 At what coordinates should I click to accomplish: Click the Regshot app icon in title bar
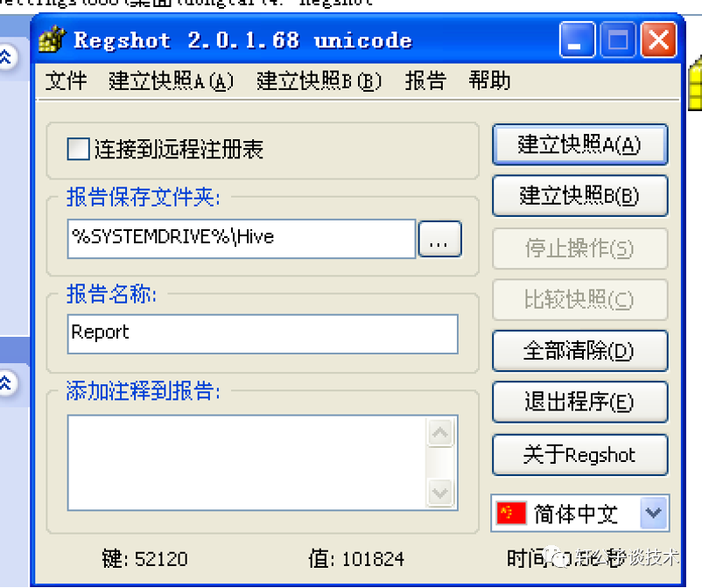click(52, 39)
